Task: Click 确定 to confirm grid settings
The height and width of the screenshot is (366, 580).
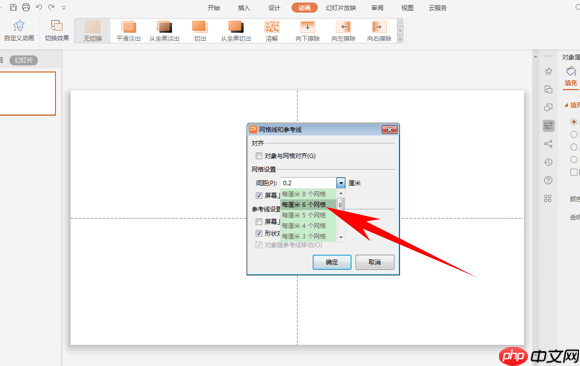Action: click(332, 262)
